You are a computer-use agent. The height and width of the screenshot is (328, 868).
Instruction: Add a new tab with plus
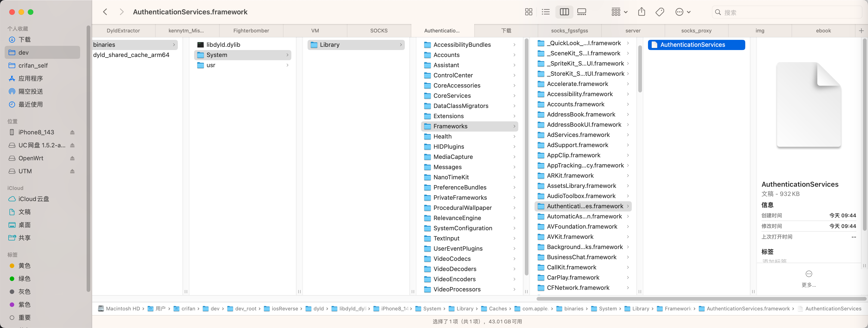pyautogui.click(x=861, y=31)
